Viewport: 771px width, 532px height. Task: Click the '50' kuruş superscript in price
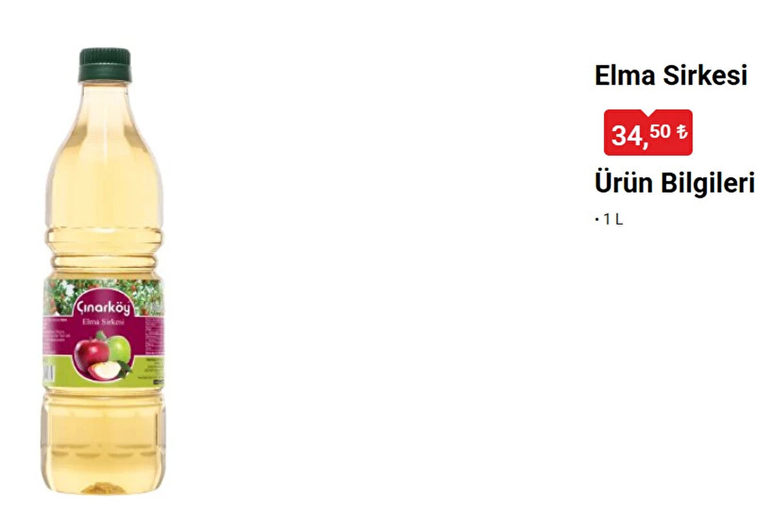tap(659, 132)
